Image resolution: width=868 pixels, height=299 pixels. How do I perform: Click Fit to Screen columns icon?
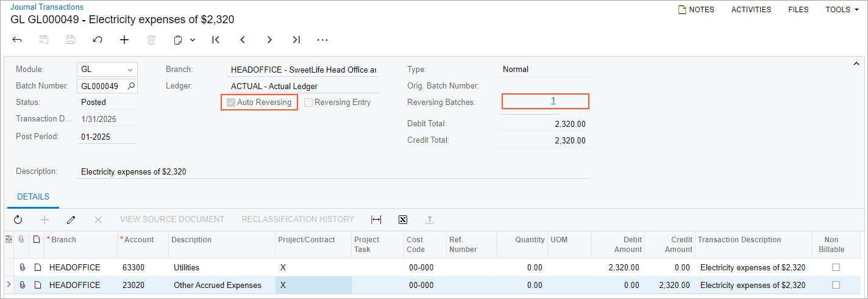coord(376,219)
